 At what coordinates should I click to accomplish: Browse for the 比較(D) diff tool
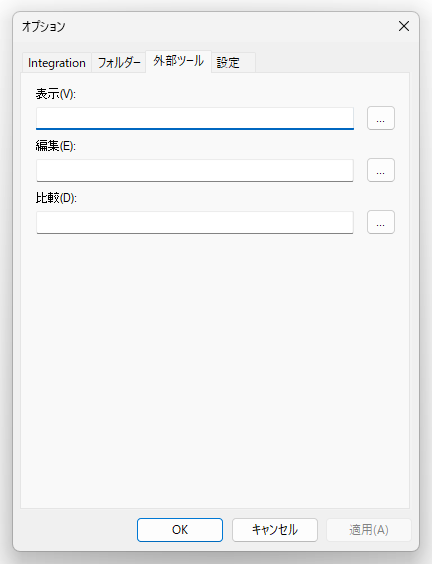click(381, 222)
